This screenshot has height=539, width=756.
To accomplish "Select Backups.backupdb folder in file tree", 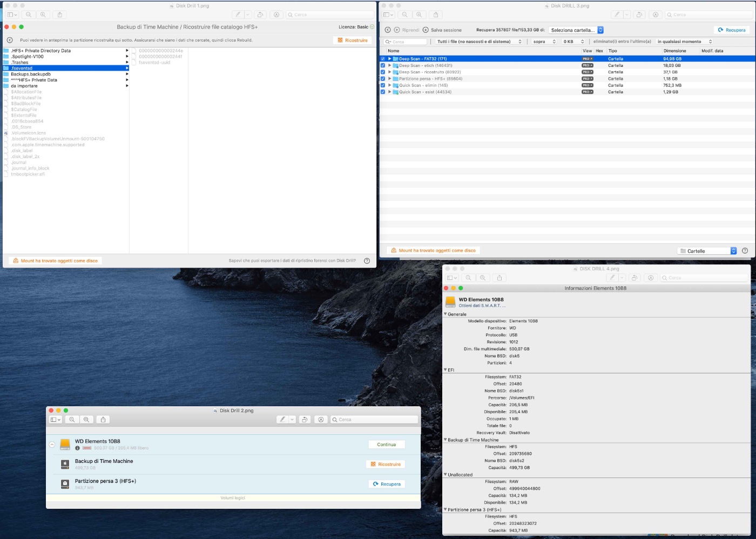I will 31,74.
